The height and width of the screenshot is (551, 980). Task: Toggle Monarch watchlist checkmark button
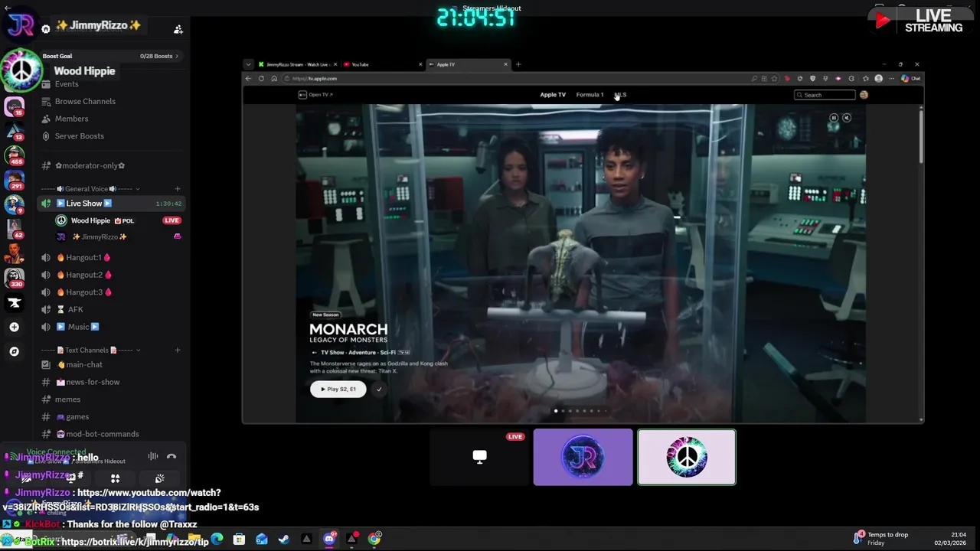[x=379, y=389]
